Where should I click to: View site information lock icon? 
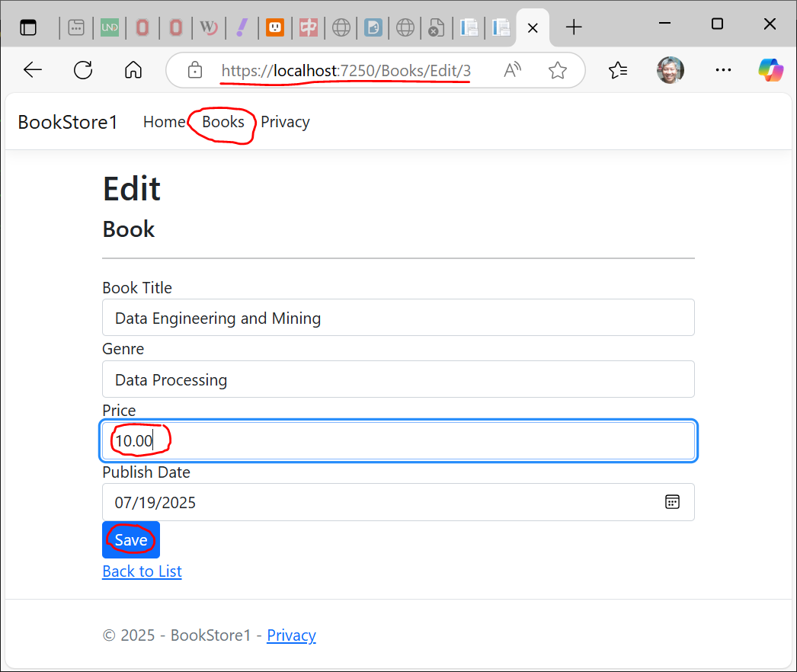click(194, 70)
